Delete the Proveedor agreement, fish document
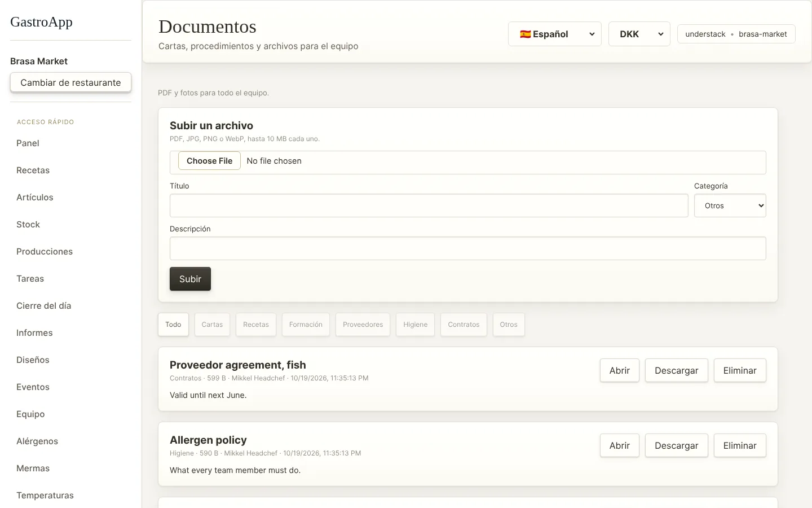The height and width of the screenshot is (508, 812). (740, 370)
